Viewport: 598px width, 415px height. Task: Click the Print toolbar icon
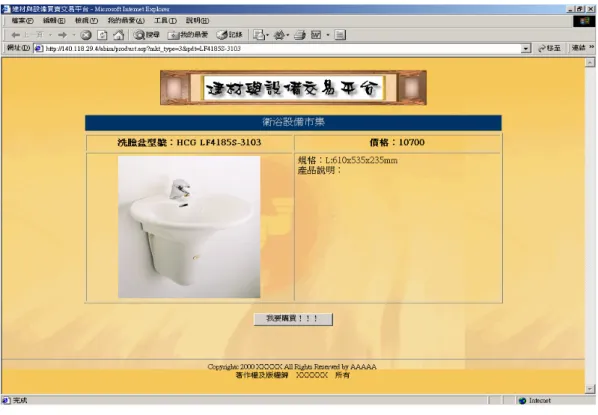(300, 35)
